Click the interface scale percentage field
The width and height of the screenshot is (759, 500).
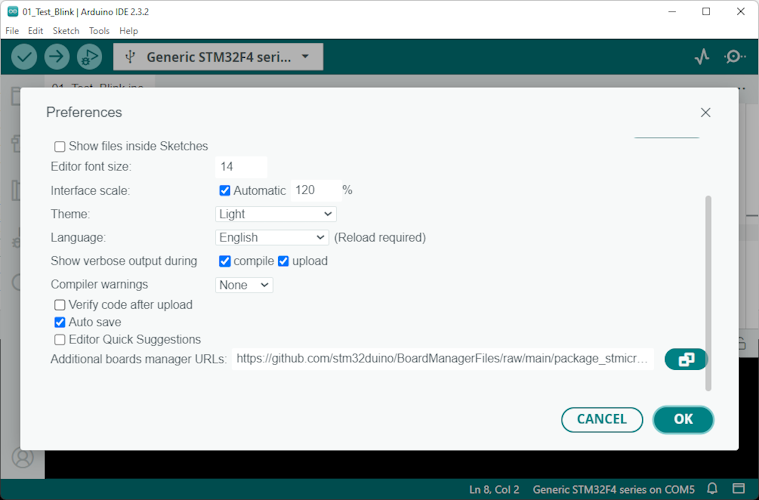click(316, 190)
